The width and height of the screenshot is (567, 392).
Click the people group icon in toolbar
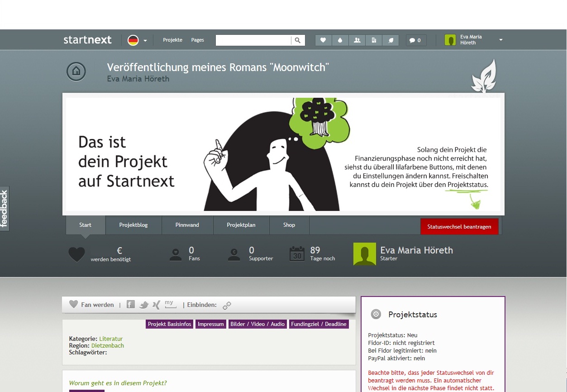(357, 40)
